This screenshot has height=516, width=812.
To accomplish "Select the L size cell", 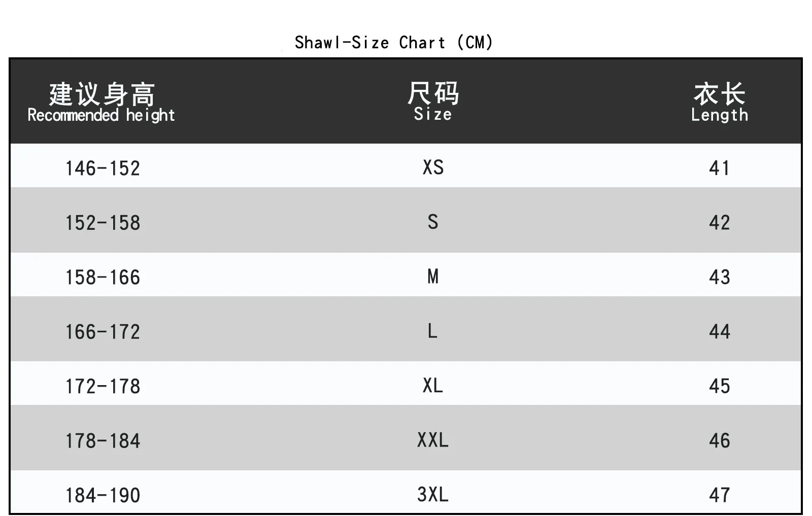I will [432, 331].
